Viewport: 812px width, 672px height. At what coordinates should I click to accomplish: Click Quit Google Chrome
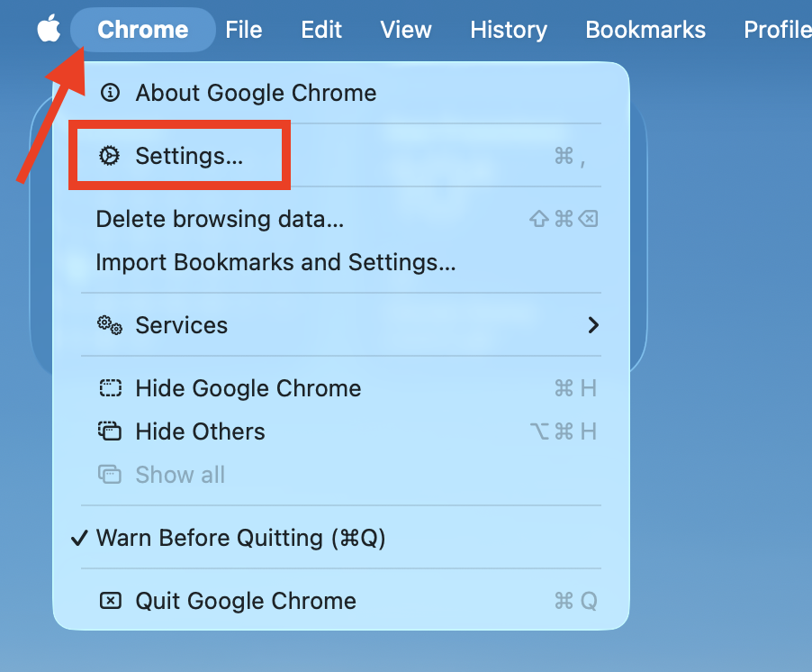click(245, 601)
